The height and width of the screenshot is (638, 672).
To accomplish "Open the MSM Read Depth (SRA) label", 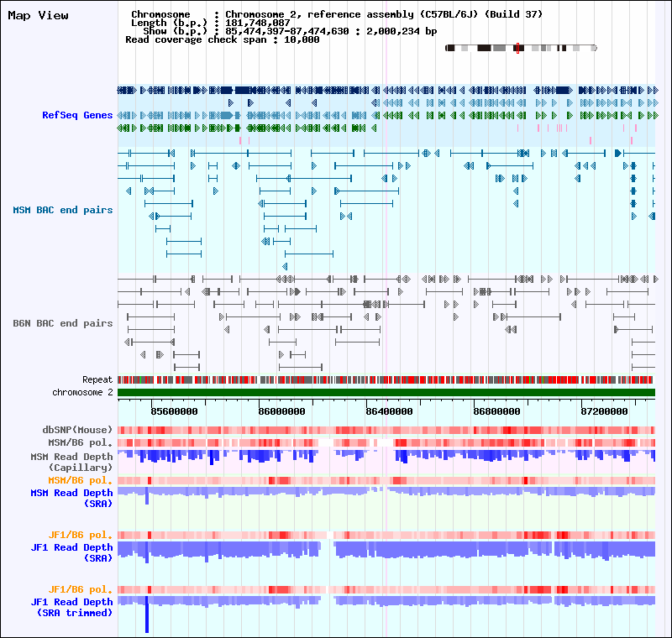I will point(71,498).
